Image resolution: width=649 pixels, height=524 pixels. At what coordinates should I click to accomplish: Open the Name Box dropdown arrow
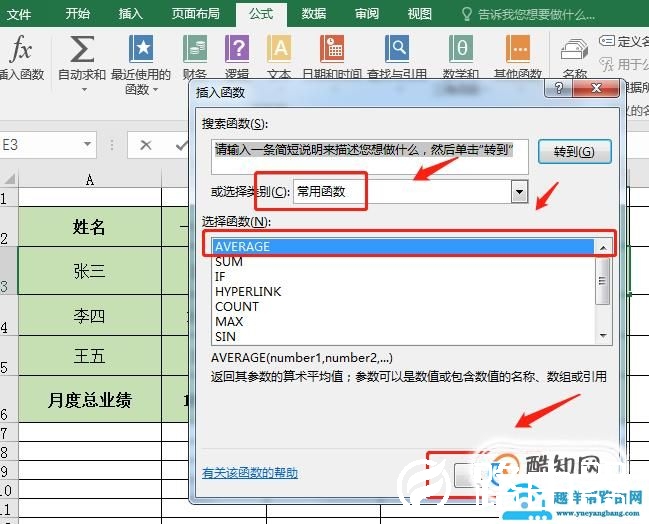point(87,144)
